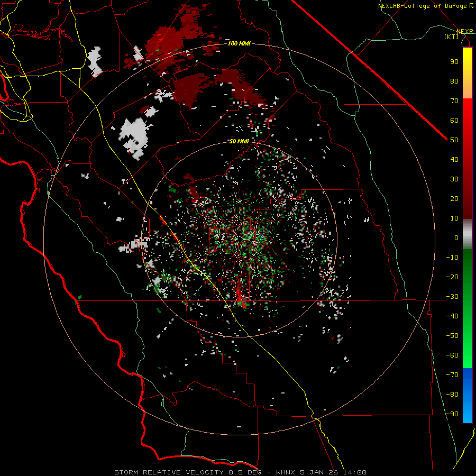Click the -30 value on velocity scale
Screen dimensions: 476x476
click(x=452, y=297)
